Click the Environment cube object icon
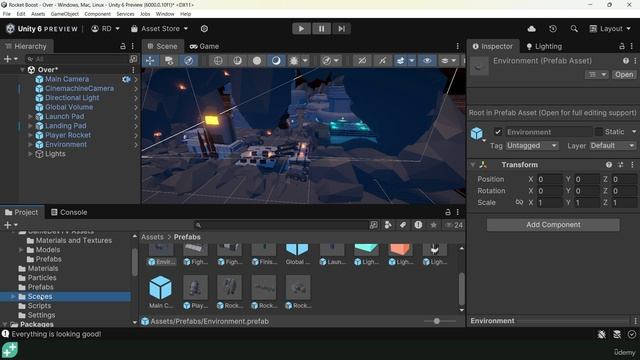This screenshot has height=360, width=640. click(x=477, y=133)
